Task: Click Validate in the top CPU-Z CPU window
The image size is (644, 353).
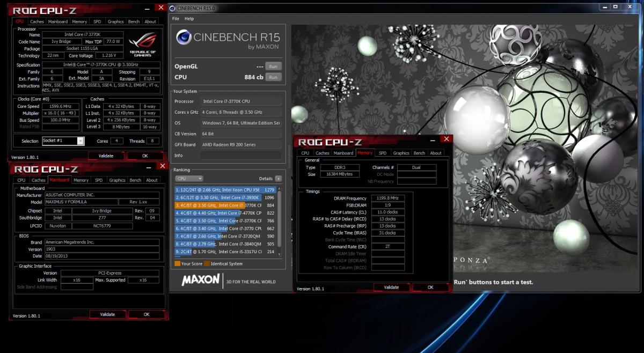Action: tap(106, 156)
